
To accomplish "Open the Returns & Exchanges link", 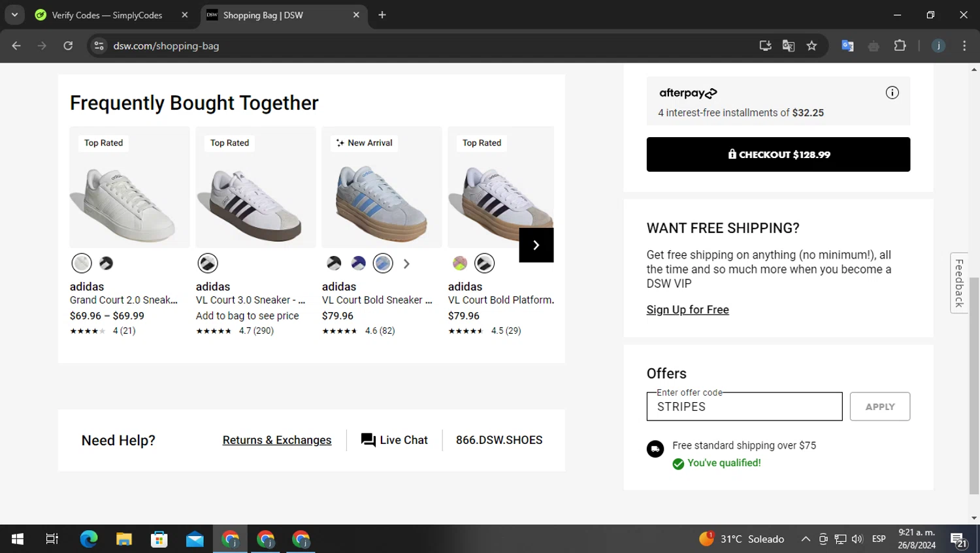I will tap(277, 440).
